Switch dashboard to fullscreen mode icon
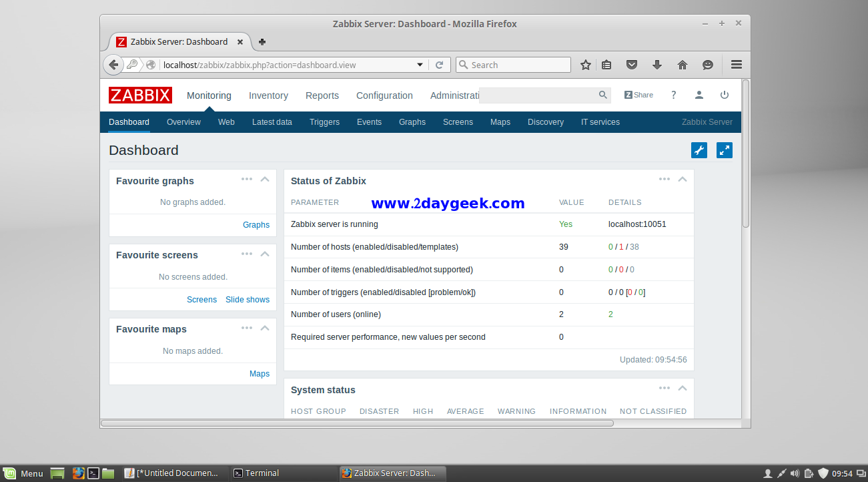 click(x=725, y=150)
